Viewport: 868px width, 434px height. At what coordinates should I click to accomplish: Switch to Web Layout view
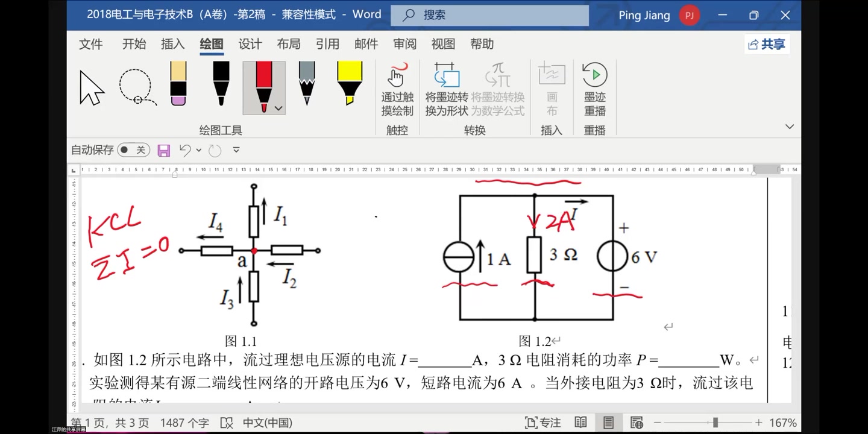637,423
